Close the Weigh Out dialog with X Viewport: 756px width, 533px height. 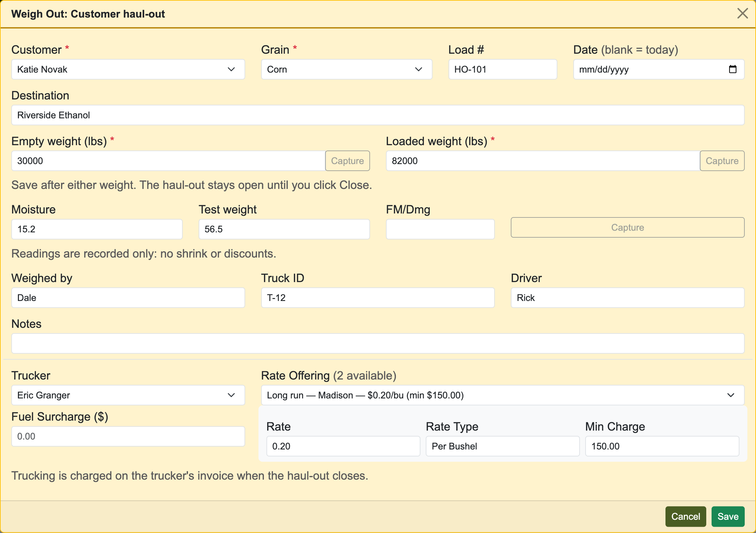click(x=742, y=14)
